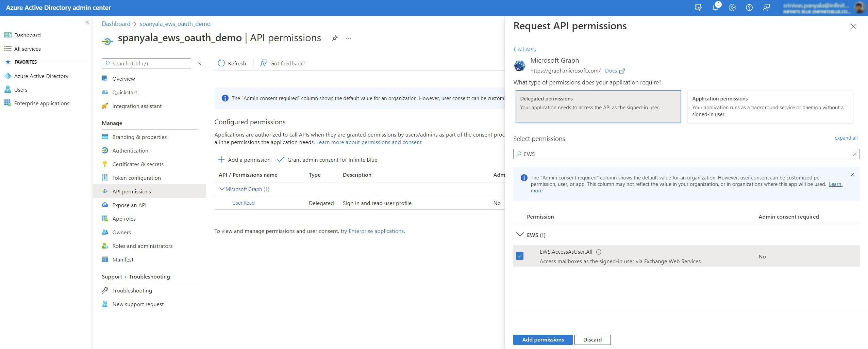The width and height of the screenshot is (868, 349).
Task: Click the app registration icon beside the title
Action: point(107,42)
